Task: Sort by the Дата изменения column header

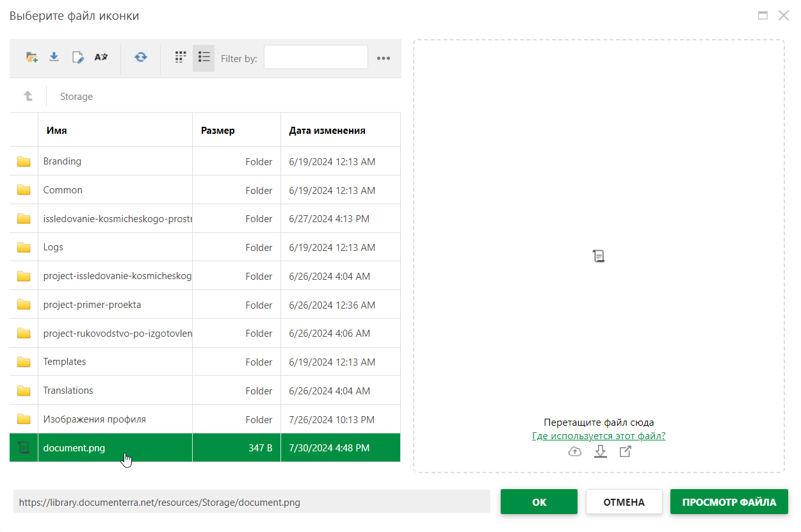Action: click(327, 130)
